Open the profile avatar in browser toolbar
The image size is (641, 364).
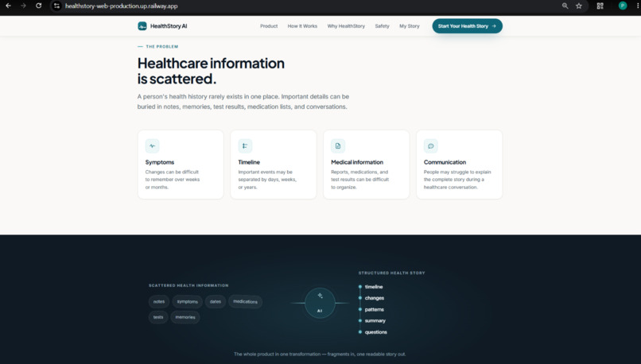pos(623,6)
